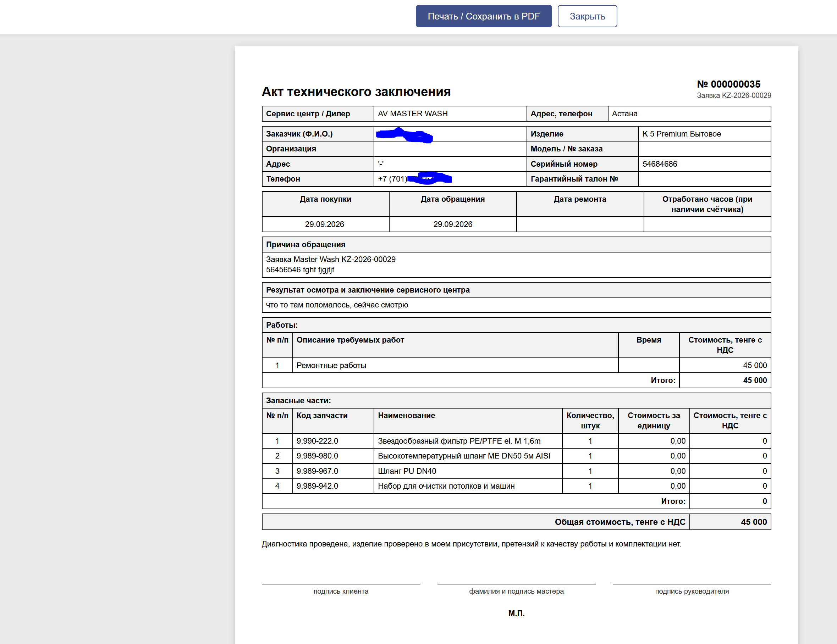
Task: Select the document number '№ 000000035'
Action: 728,84
